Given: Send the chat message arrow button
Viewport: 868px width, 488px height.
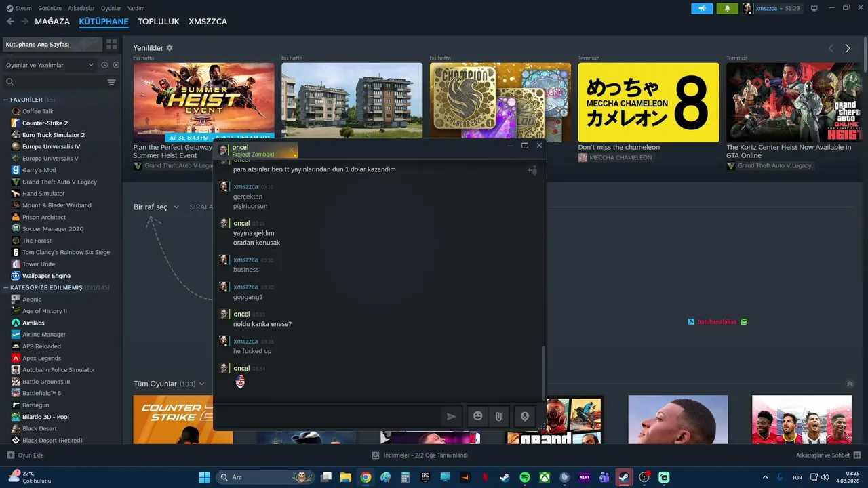Looking at the screenshot, I should point(451,416).
